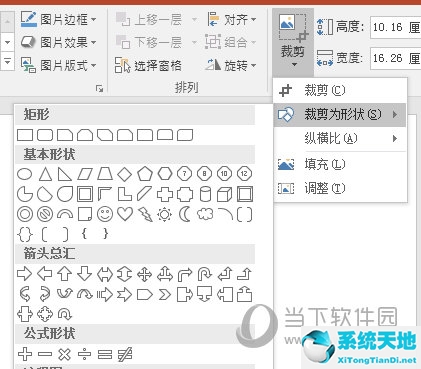
Task: Pick the heart shape
Action: [125, 214]
